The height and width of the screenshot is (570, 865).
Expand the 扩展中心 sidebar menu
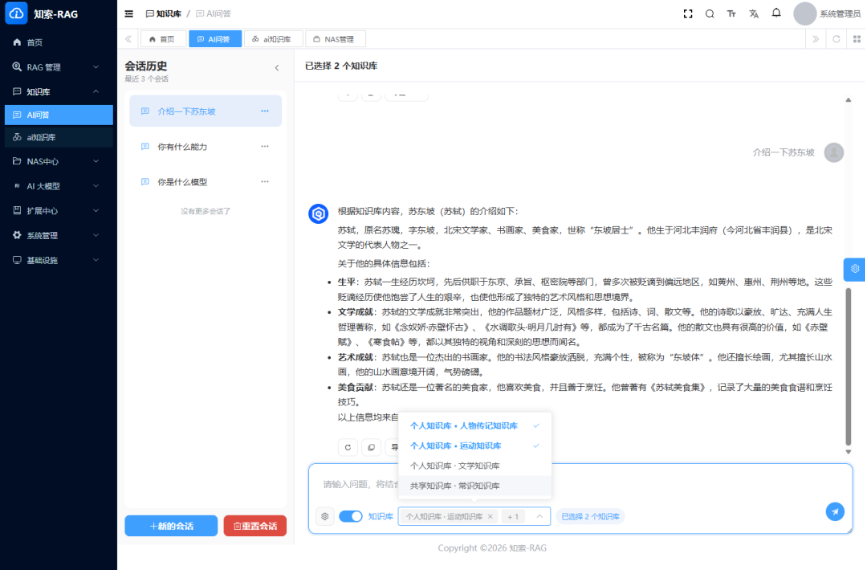[x=58, y=210]
